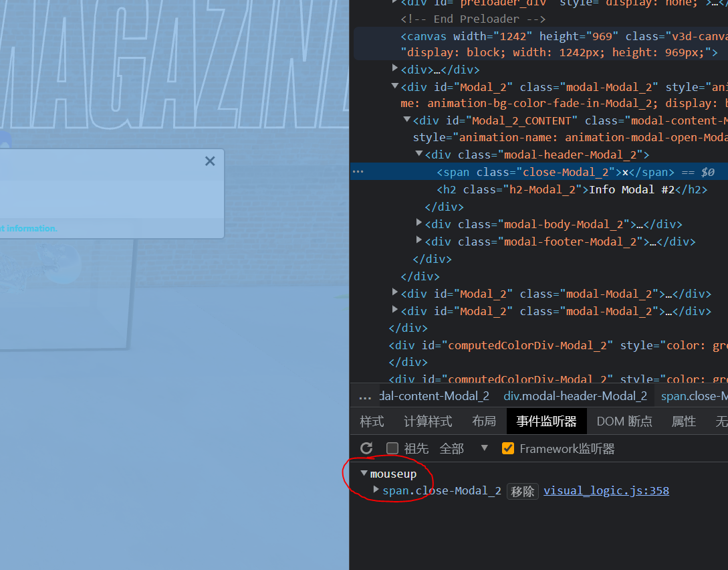Expand the span.close-Modal_2 listener entry
728x570 pixels.
pyautogui.click(x=376, y=490)
